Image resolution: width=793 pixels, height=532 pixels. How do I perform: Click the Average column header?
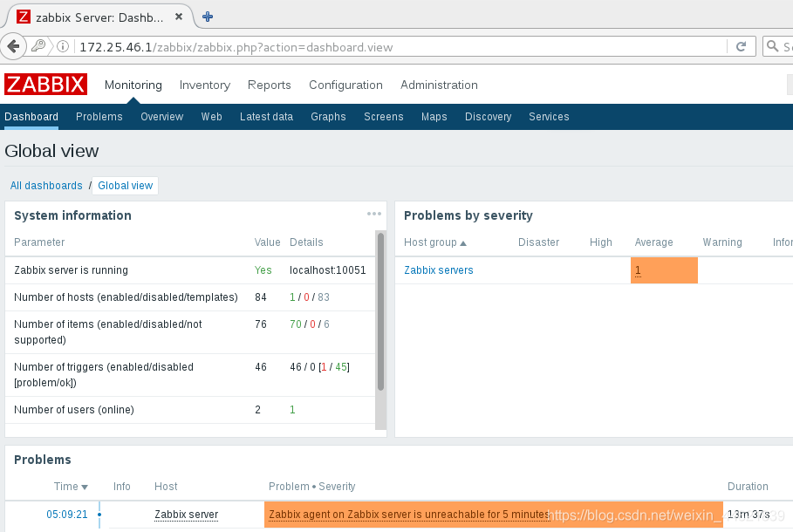click(x=654, y=242)
